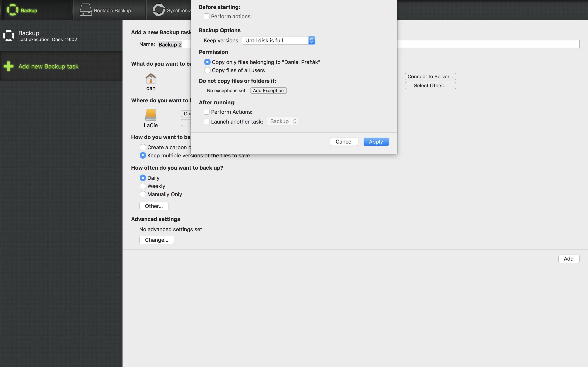Viewport: 588px width, 367px height.
Task: Select Copy files of all users
Action: coord(207,70)
